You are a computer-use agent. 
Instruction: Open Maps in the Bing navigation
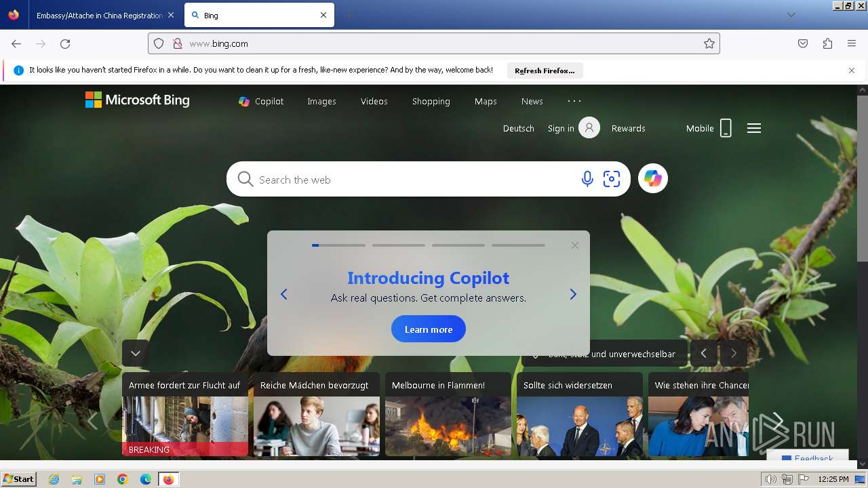(486, 101)
